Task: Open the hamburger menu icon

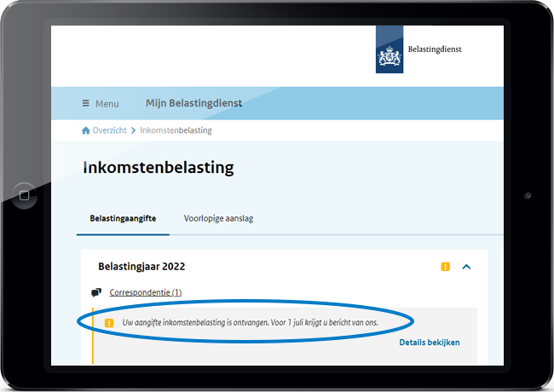Action: (x=85, y=103)
